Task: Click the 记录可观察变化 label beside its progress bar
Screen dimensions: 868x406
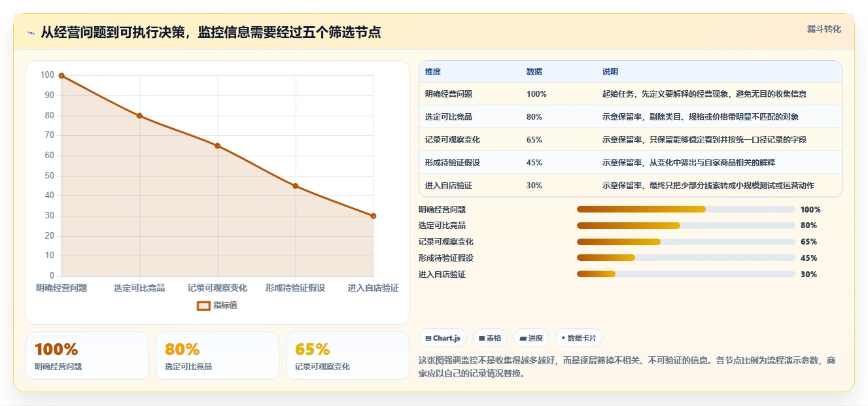Action: point(446,242)
